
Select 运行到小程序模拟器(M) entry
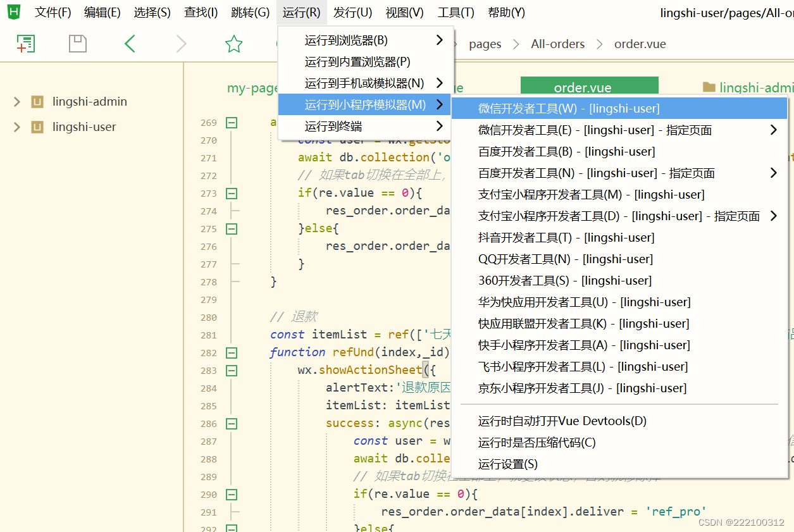tap(366, 105)
